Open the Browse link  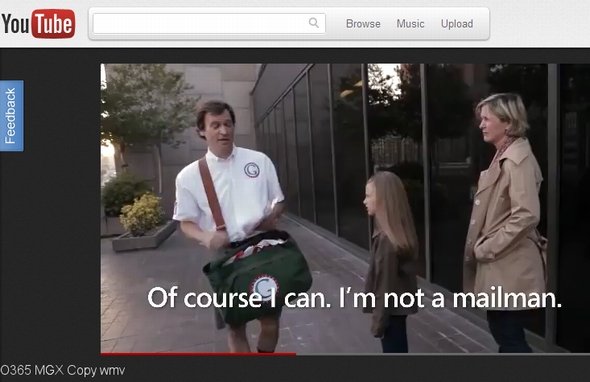363,24
